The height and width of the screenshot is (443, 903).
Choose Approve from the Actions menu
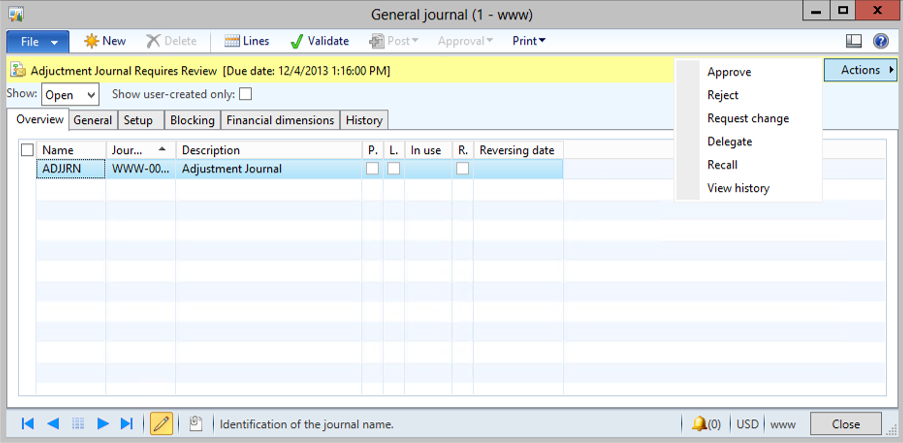tap(729, 72)
